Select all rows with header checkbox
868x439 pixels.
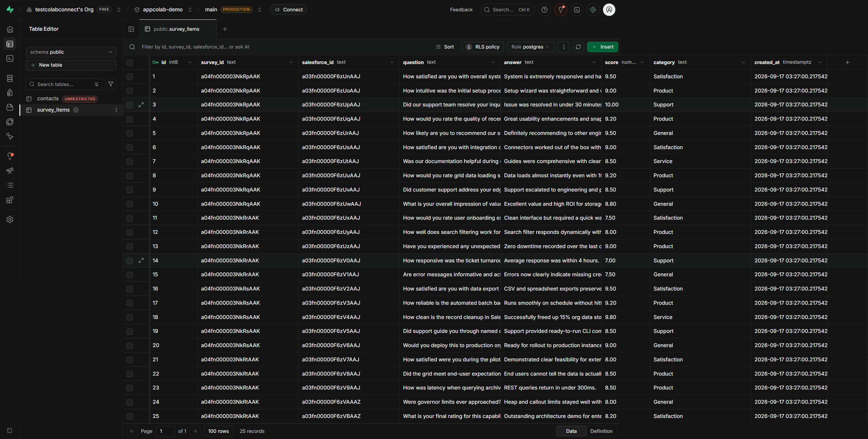pyautogui.click(x=129, y=62)
